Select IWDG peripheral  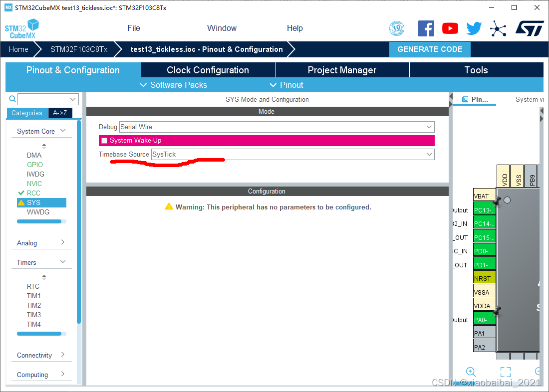click(x=35, y=174)
